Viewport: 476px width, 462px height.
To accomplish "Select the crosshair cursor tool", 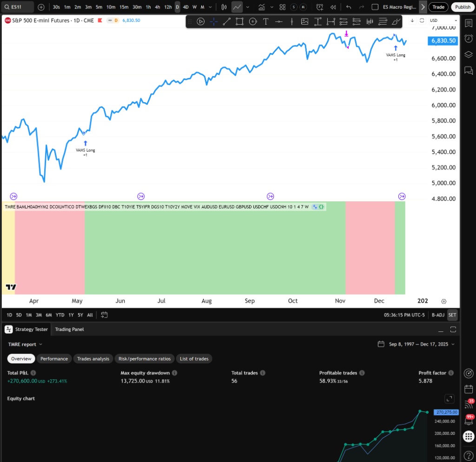I will [213, 21].
